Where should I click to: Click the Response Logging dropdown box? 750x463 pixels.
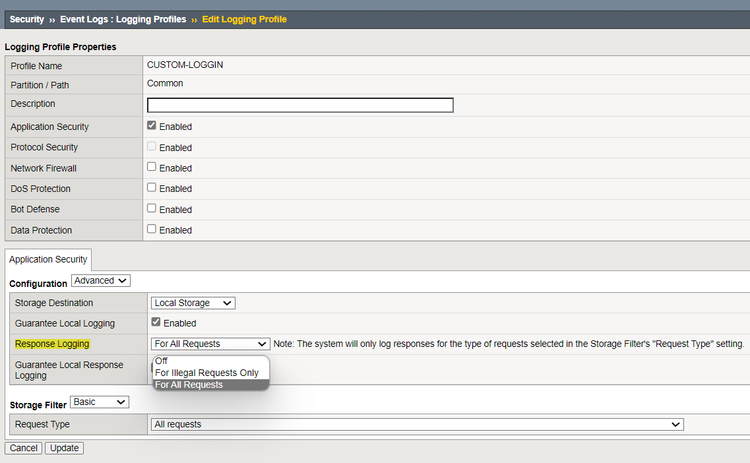coord(210,344)
